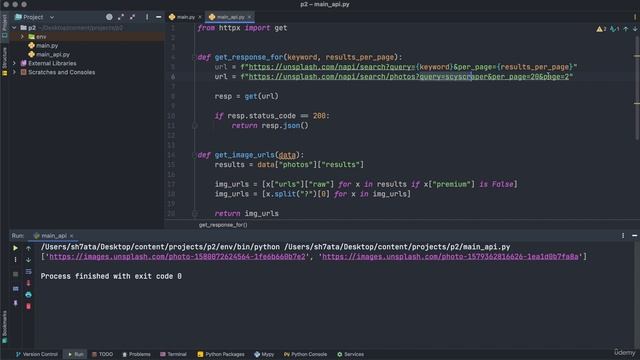Expand External Libraries node
Image resolution: width=640 pixels, height=360 pixels.
[14, 63]
